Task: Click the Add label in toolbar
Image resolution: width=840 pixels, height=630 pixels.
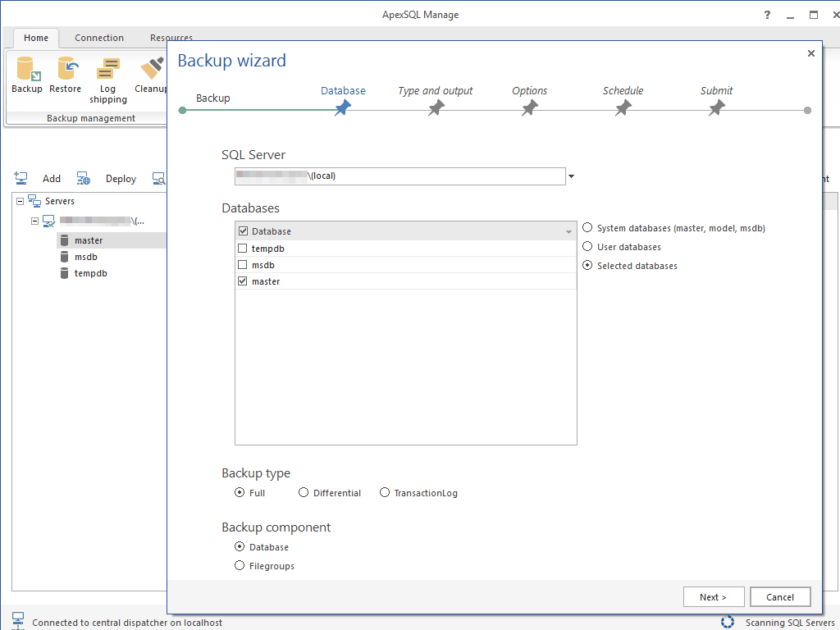Action: click(52, 178)
